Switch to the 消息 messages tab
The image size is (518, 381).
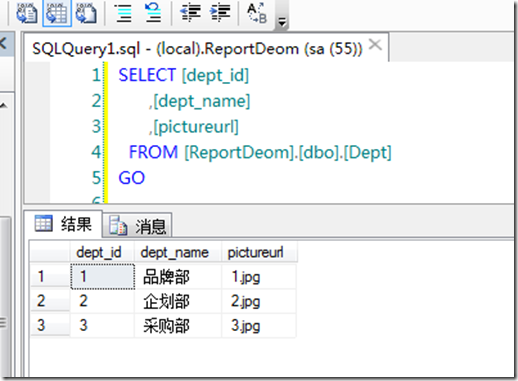click(137, 226)
